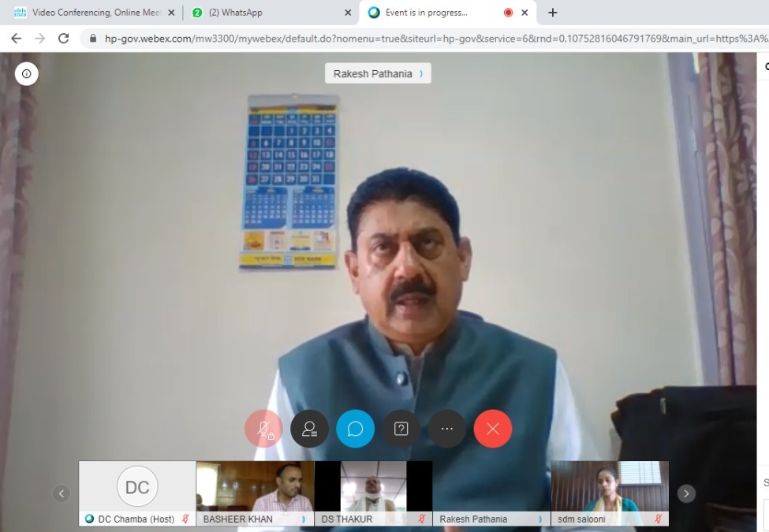This screenshot has height=532, width=769.
Task: Show next participants in thumbnail strip
Action: [686, 493]
